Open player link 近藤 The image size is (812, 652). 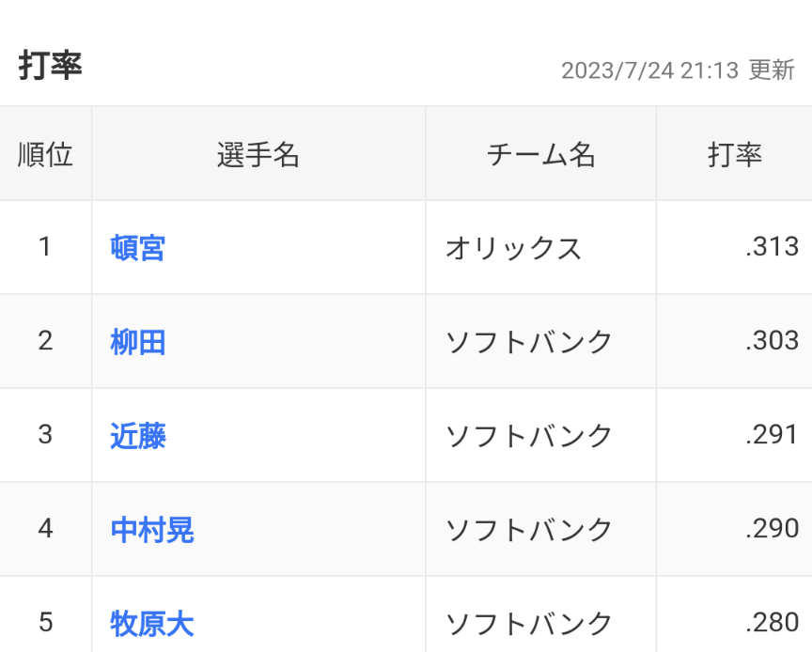click(138, 436)
